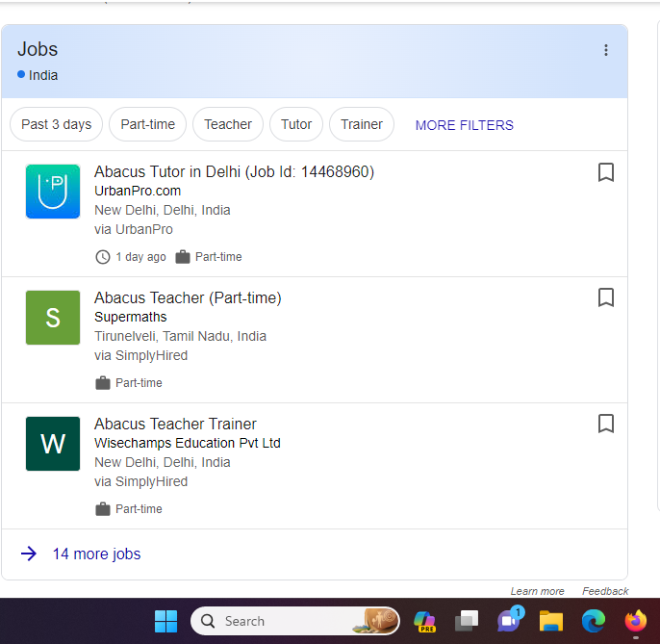Open File Explorer from the taskbar

pyautogui.click(x=551, y=621)
